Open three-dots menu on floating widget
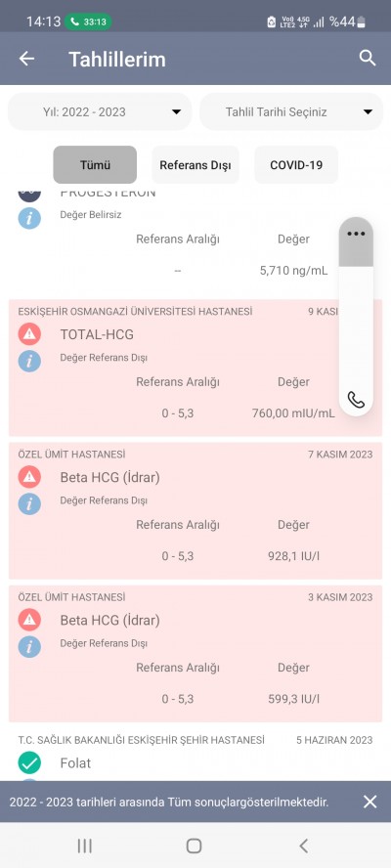Image resolution: width=391 pixels, height=868 pixels. [x=356, y=234]
